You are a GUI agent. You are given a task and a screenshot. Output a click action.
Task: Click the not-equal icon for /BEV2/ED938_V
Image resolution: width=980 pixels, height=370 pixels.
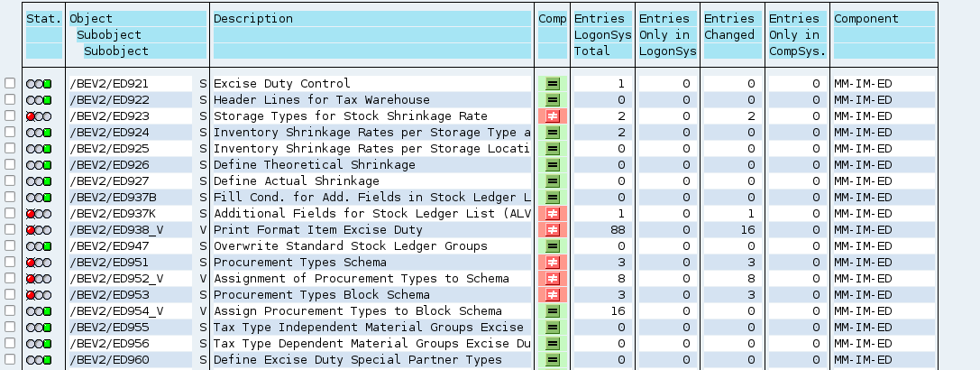click(553, 230)
